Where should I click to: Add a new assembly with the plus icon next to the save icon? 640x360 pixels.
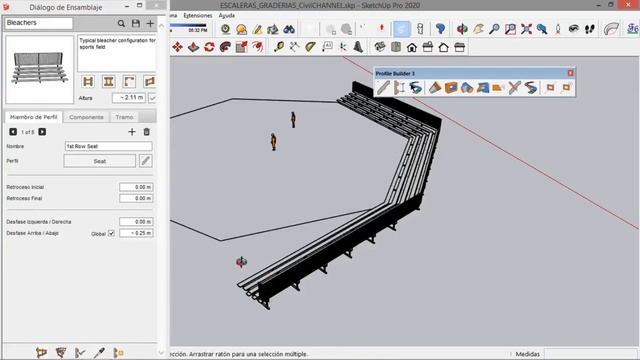coord(150,24)
